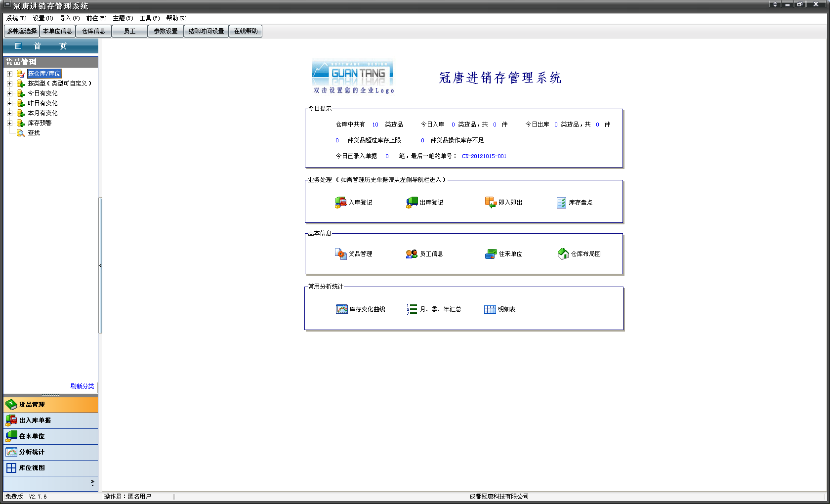Click the 10 warehouse goods count

(x=375, y=125)
